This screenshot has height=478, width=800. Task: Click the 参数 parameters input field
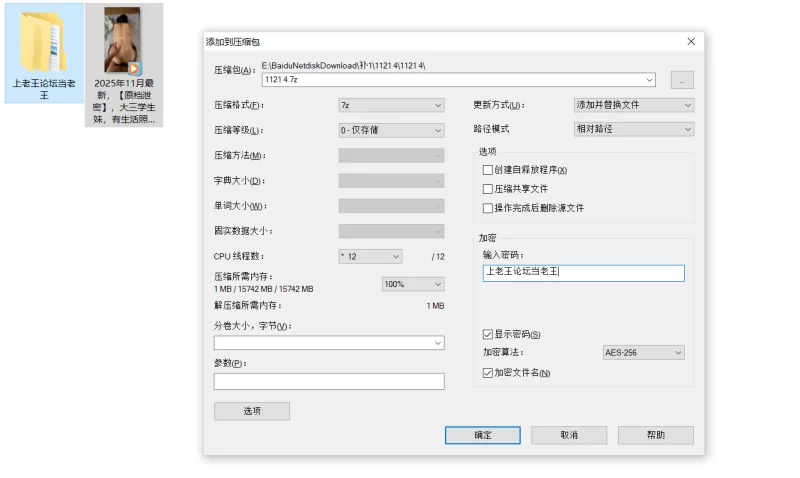(x=329, y=382)
